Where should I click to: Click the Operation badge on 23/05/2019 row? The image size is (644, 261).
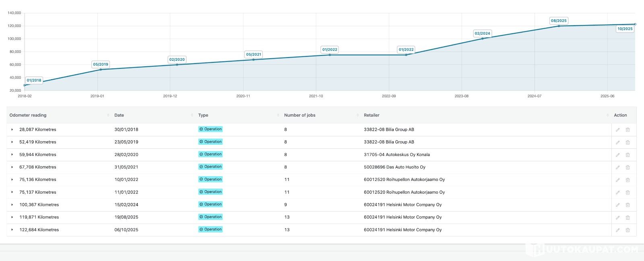pyautogui.click(x=211, y=142)
